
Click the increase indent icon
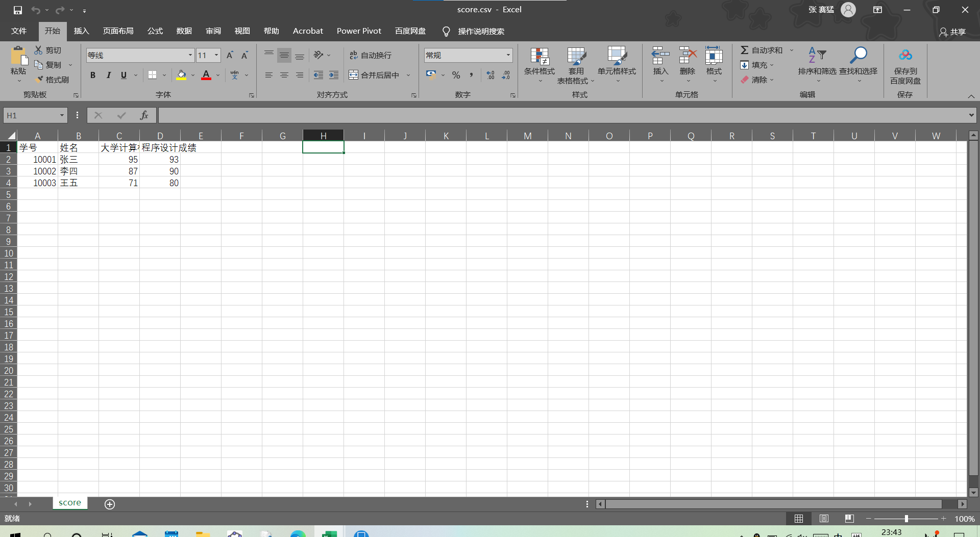pyautogui.click(x=334, y=75)
